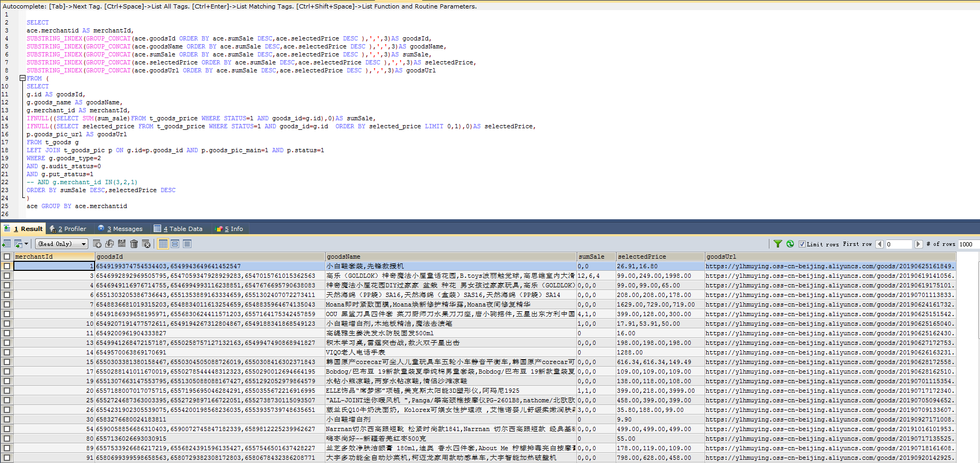The height and width of the screenshot is (463, 980).
Task: Click the export result set icon
Action: click(x=6, y=244)
